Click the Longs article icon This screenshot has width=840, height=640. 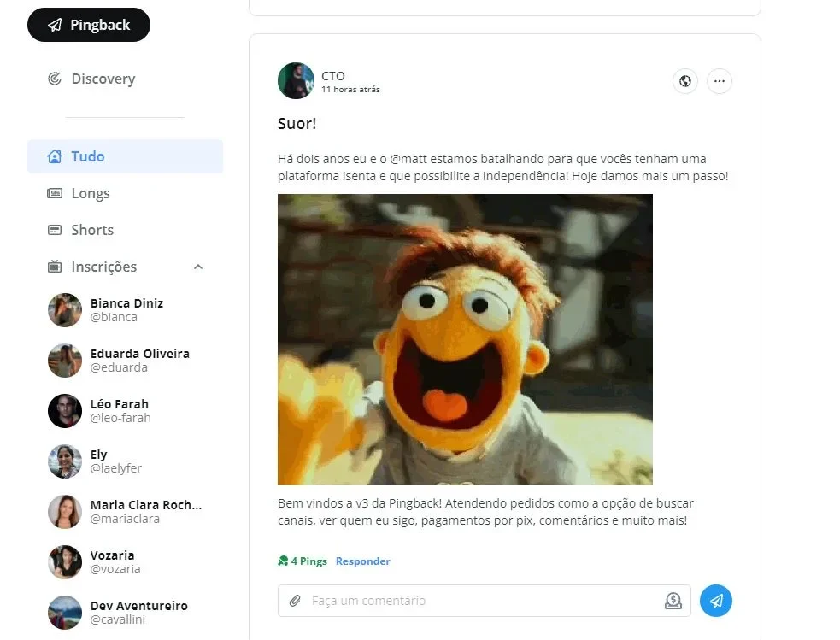[55, 193]
